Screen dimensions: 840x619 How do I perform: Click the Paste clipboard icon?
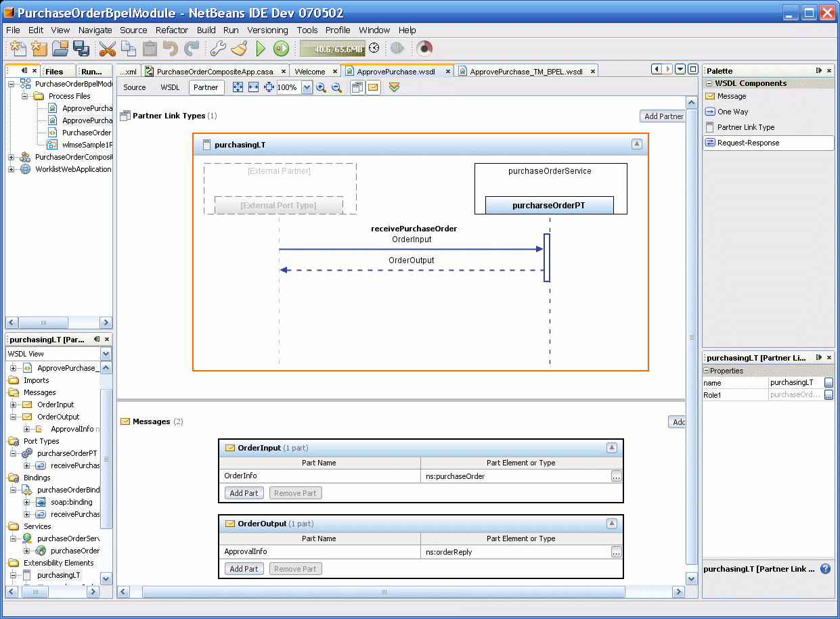pyautogui.click(x=150, y=48)
